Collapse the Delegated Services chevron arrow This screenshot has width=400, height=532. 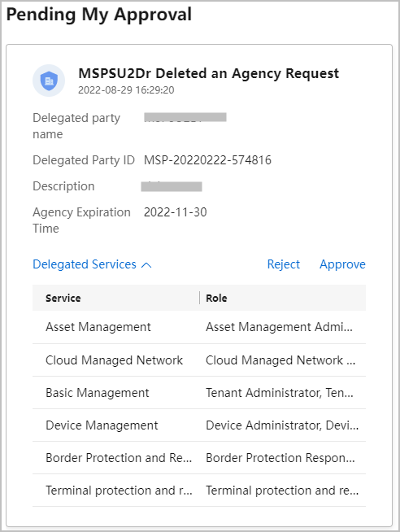(x=146, y=265)
